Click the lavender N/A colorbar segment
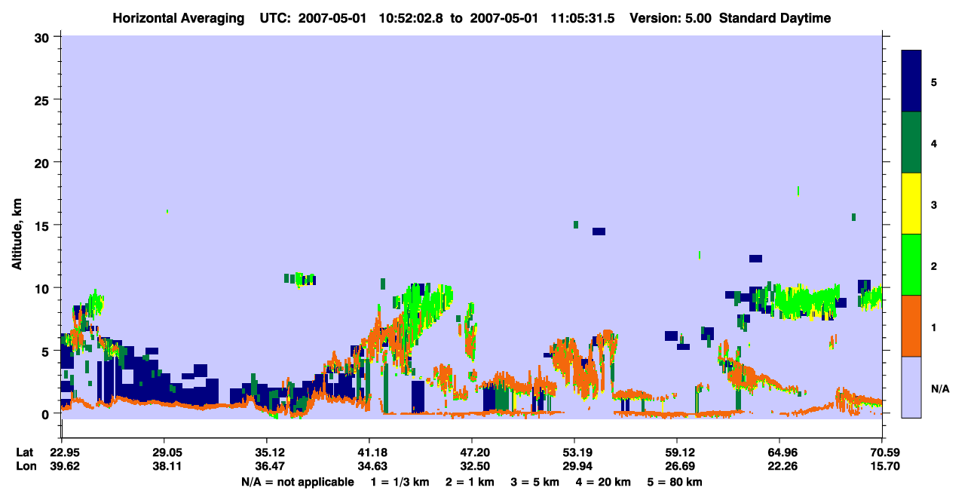The height and width of the screenshot is (503, 980). coord(911,387)
